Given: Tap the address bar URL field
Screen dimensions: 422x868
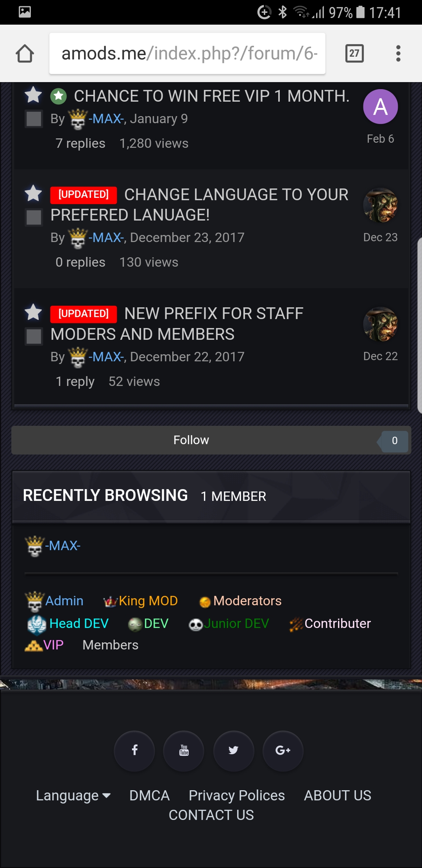Looking at the screenshot, I should tap(187, 54).
